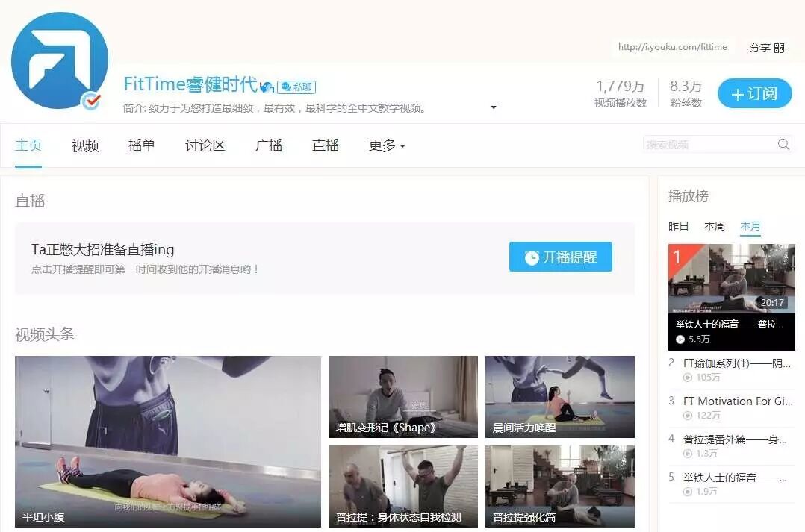This screenshot has width=805, height=532.
Task: Open the 平坦小腹 video thumbnail
Action: pyautogui.click(x=168, y=442)
